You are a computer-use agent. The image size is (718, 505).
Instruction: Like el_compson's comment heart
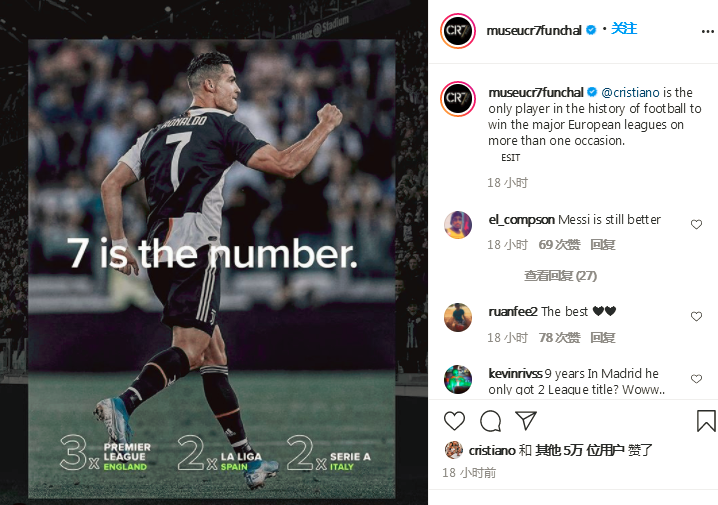696,224
